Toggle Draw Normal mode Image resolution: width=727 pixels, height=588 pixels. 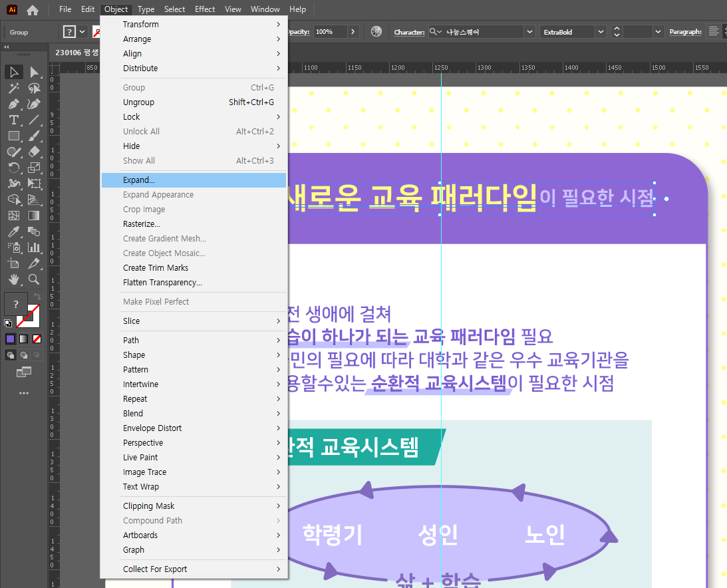click(10, 355)
